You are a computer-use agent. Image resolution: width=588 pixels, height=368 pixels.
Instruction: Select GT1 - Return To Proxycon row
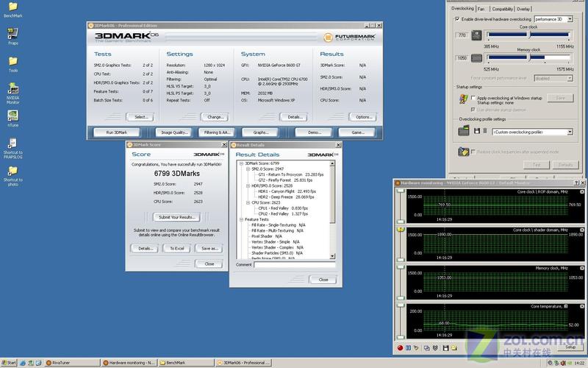290,174
